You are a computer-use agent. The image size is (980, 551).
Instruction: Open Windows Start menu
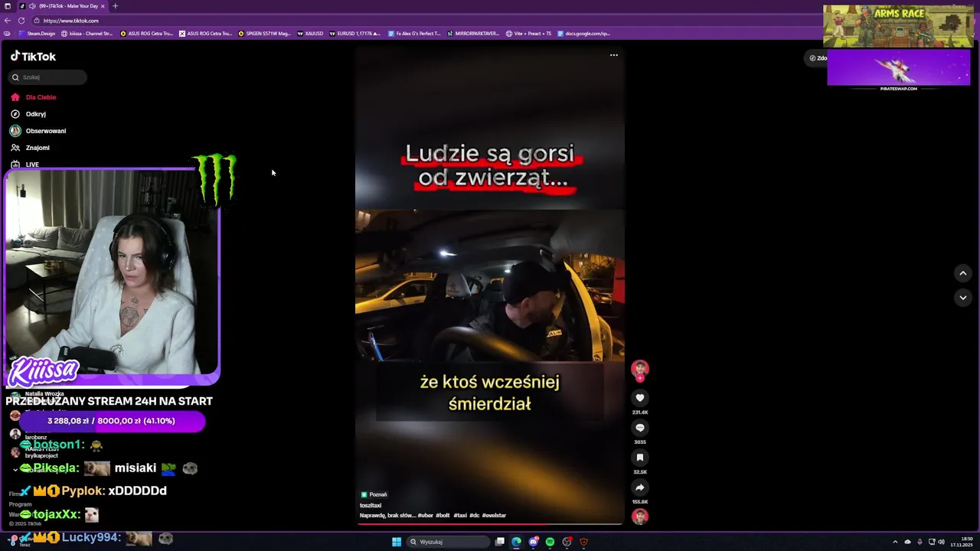point(397,542)
